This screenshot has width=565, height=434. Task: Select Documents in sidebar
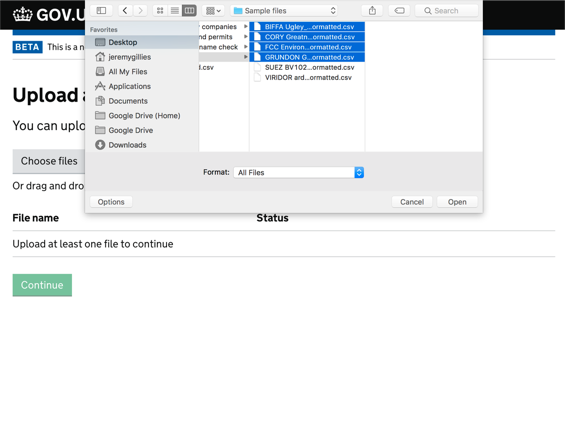[x=142, y=101]
